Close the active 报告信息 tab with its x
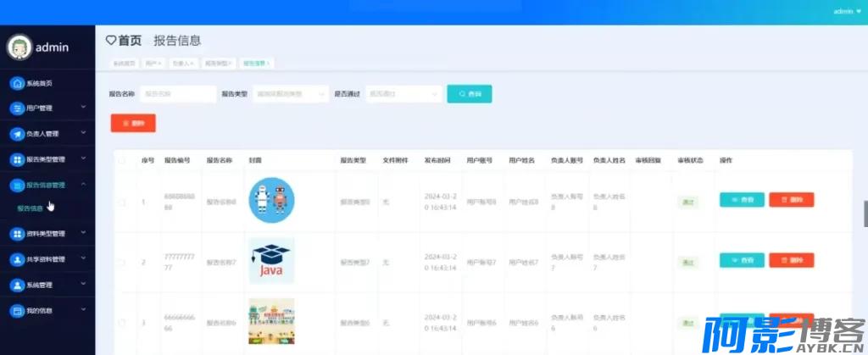Image resolution: width=868 pixels, height=355 pixels. click(x=268, y=64)
